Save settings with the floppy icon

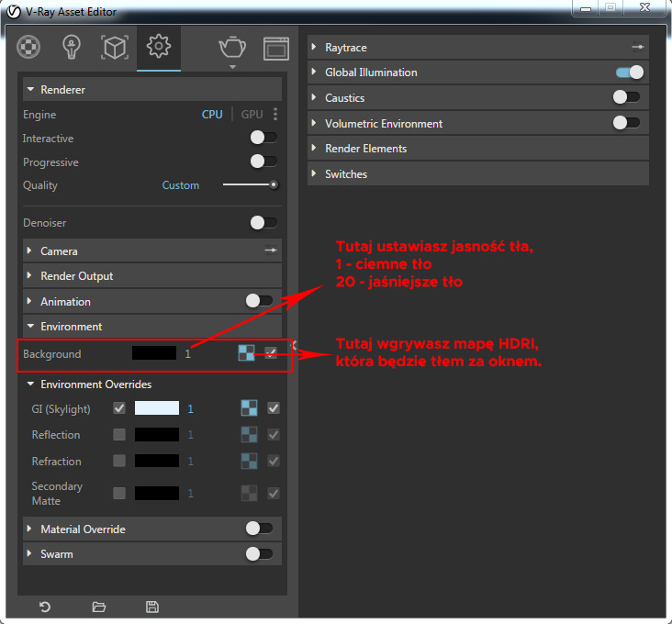152,607
